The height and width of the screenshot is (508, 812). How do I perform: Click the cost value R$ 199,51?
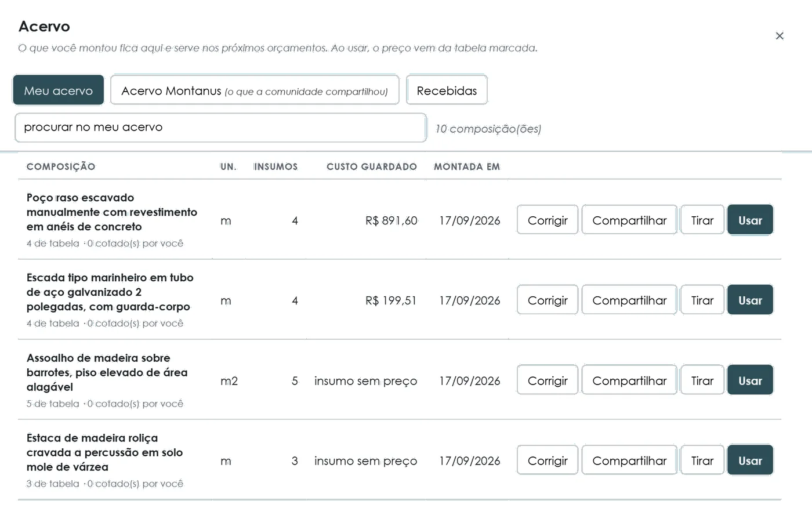point(391,300)
